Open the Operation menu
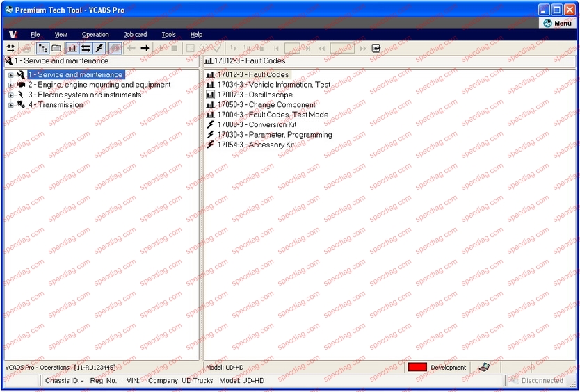The width and height of the screenshot is (580, 392). pos(95,34)
